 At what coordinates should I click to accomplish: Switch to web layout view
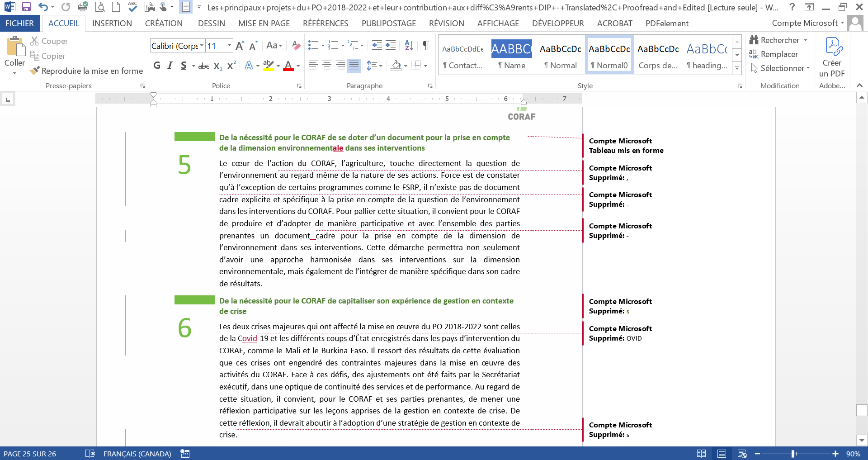pyautogui.click(x=742, y=454)
